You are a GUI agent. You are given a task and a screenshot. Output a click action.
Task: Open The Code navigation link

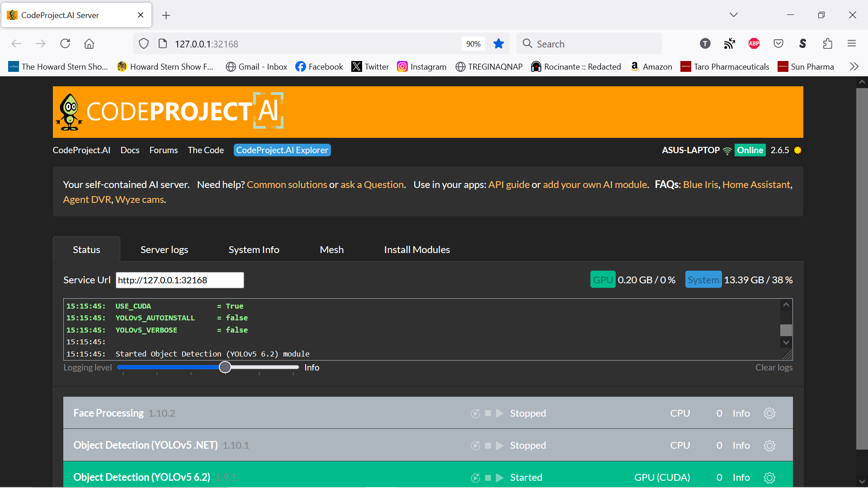[x=206, y=150]
